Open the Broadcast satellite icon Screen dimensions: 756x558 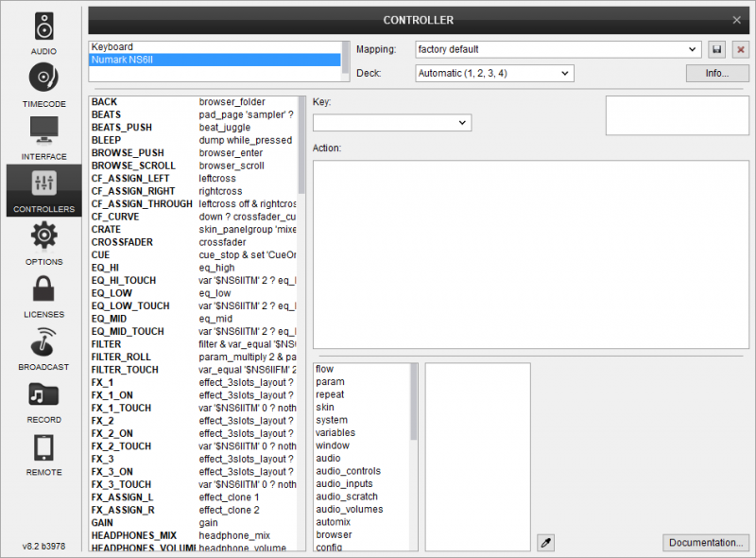tap(43, 342)
